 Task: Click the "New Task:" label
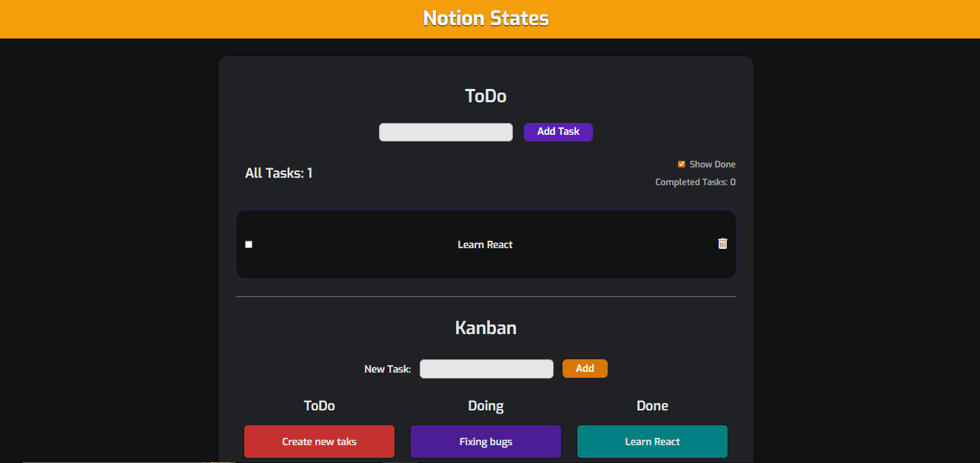387,369
